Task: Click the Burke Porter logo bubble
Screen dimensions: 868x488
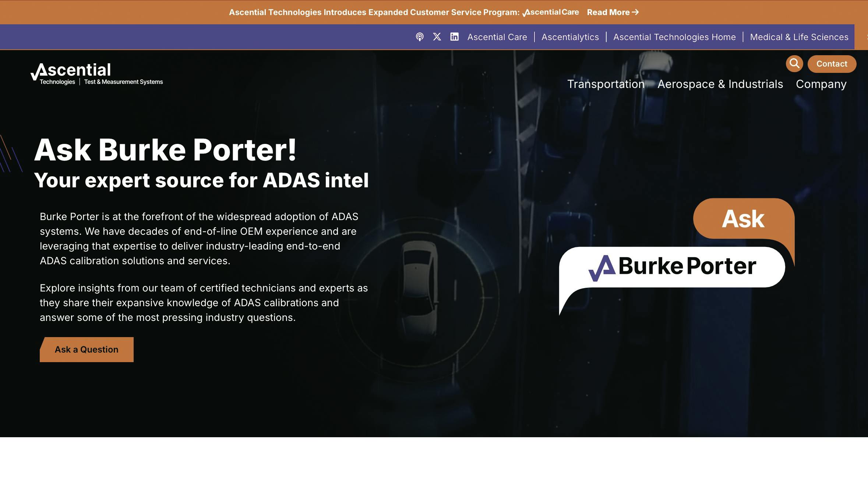Action: click(x=671, y=266)
